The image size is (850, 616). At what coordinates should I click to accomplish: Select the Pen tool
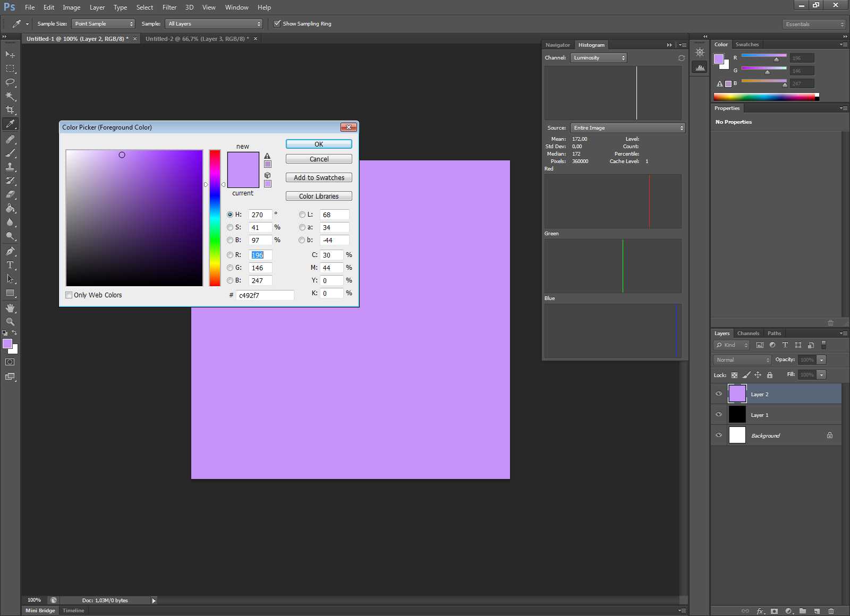10,251
